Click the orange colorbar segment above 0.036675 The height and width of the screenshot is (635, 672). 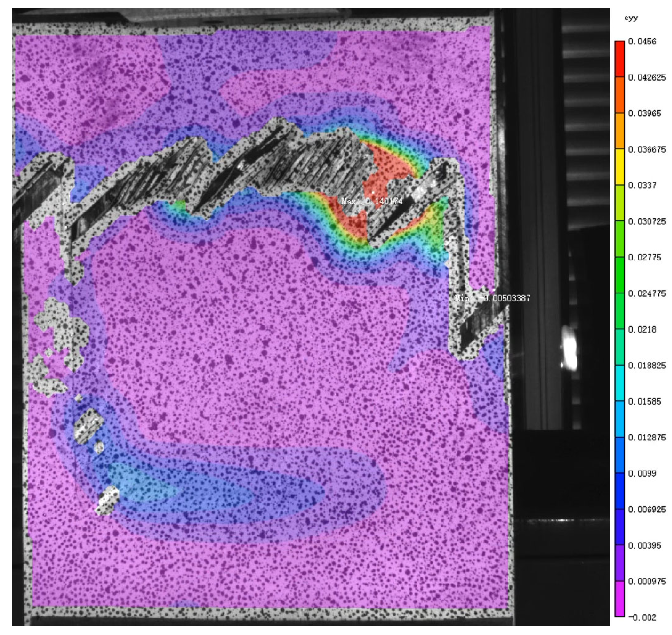(x=619, y=131)
